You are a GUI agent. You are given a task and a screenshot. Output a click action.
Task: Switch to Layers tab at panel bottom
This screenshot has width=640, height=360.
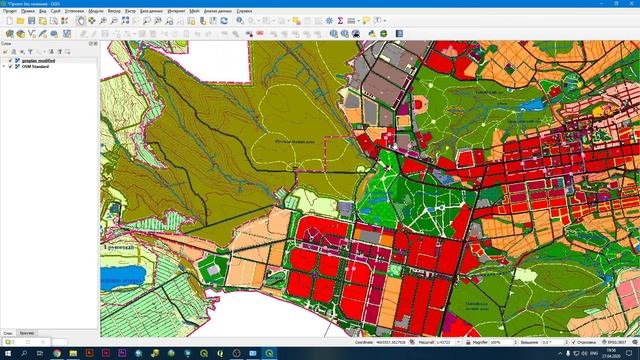pos(8,333)
